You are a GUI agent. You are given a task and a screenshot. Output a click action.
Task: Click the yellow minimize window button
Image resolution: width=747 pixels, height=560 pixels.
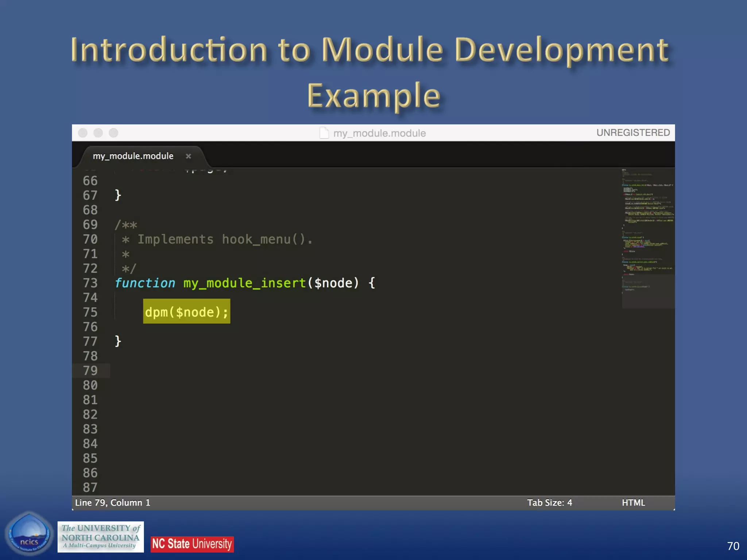[x=98, y=133]
